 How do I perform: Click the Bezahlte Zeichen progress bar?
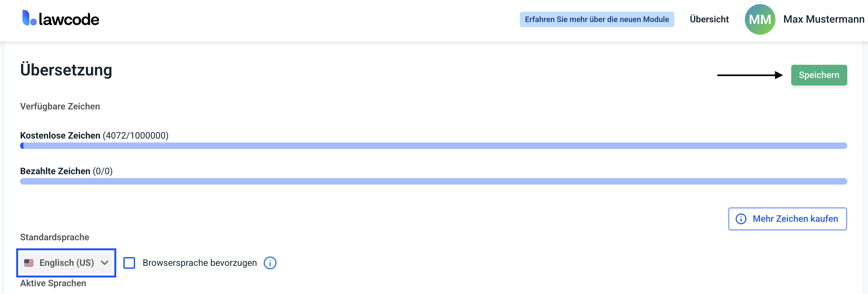point(433,182)
